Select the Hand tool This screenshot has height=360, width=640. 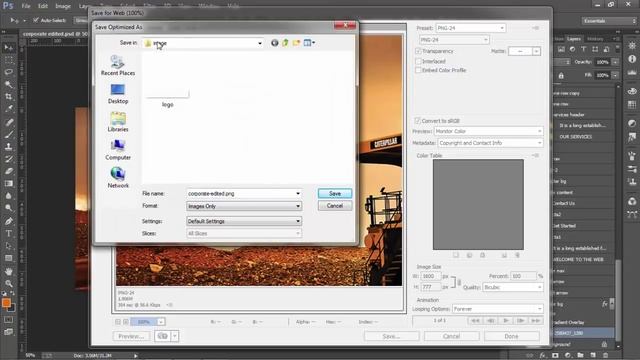tap(9, 271)
